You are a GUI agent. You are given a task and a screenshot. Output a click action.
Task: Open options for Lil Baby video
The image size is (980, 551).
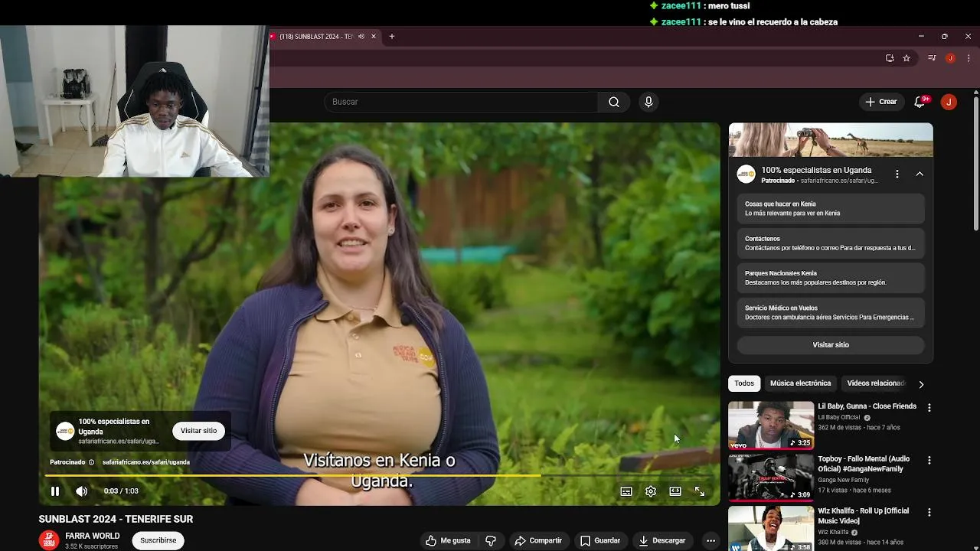pos(929,408)
